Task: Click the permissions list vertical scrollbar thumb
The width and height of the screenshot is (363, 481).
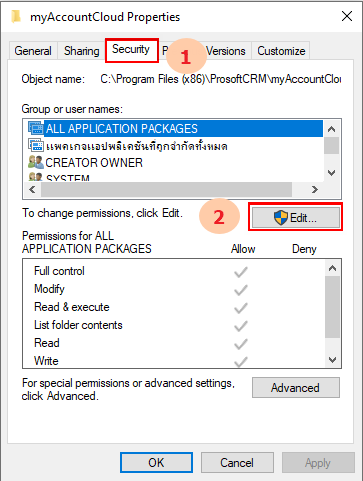Action: tap(332, 307)
